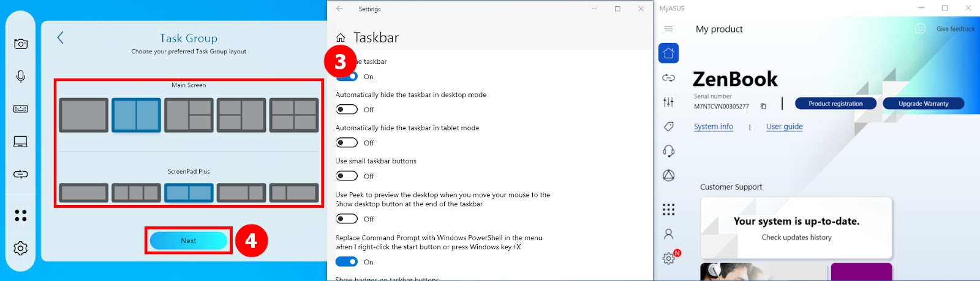Click the purple card below Customer Support
Viewport: 980px width, 281px height.
tap(861, 272)
